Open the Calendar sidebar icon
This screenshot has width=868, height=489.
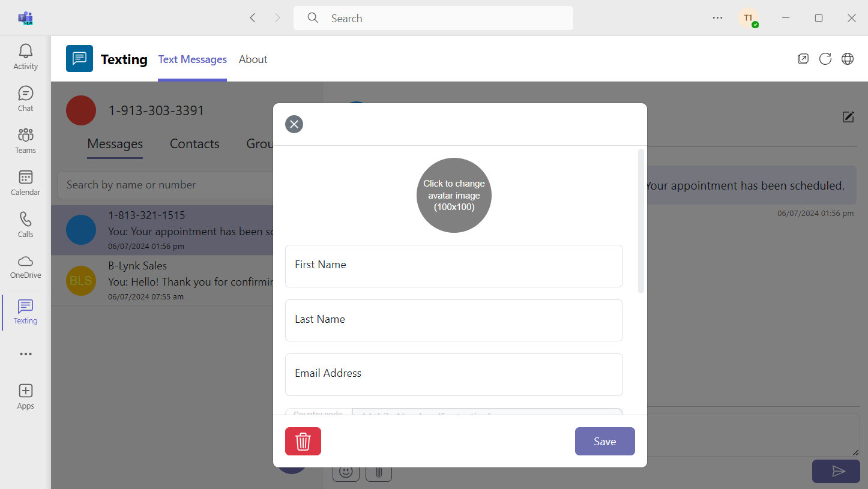point(25,183)
